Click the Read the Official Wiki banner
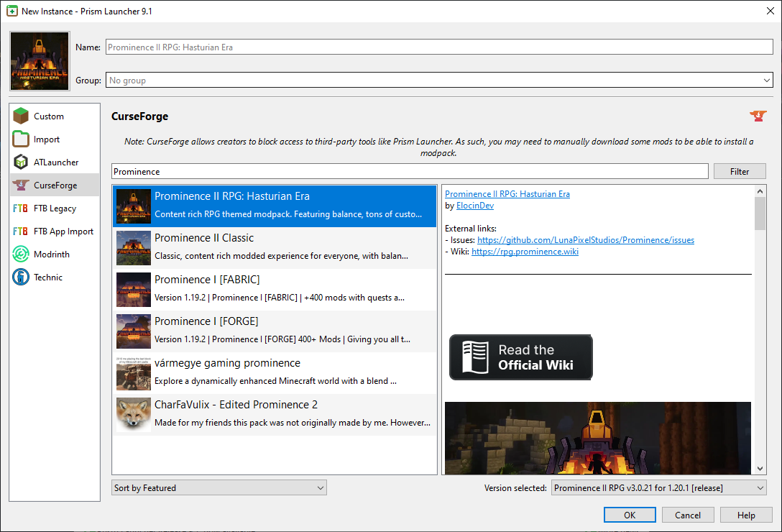Screen dimensions: 782x532 tap(521, 357)
